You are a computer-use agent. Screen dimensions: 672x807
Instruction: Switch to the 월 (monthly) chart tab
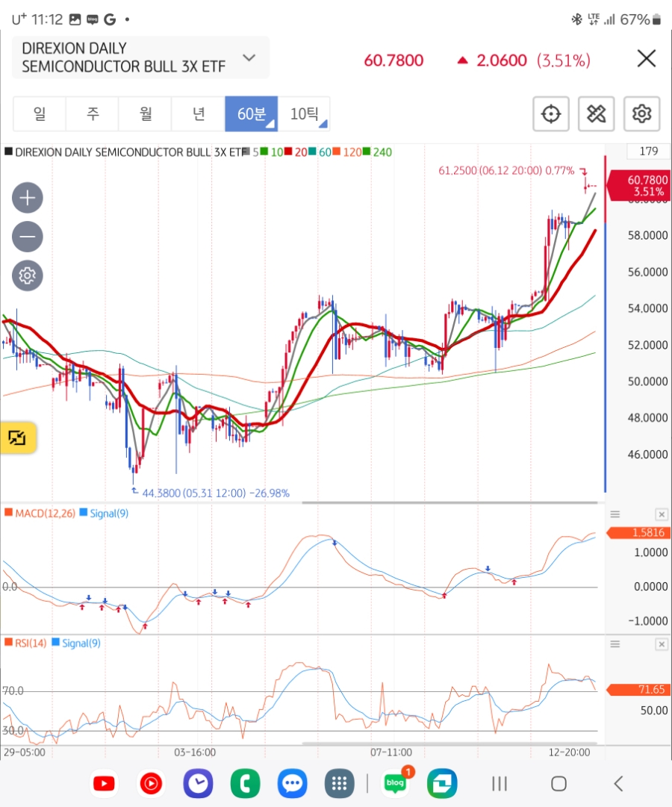(146, 113)
